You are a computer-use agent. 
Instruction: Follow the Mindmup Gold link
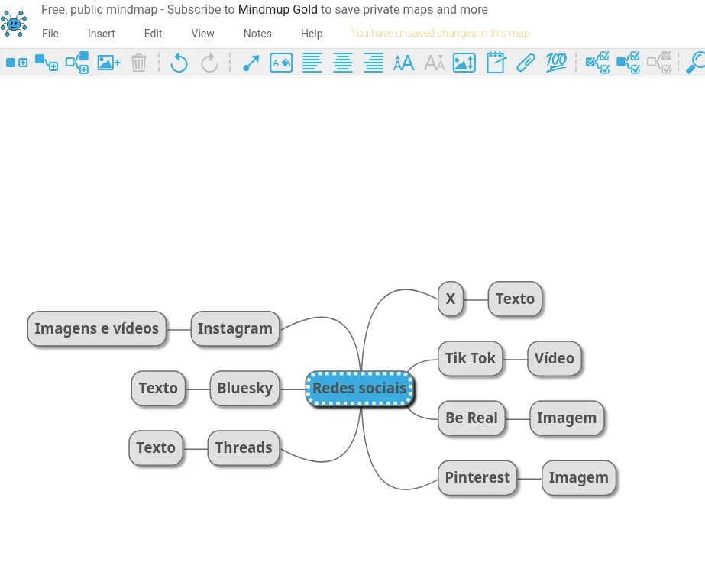click(278, 9)
